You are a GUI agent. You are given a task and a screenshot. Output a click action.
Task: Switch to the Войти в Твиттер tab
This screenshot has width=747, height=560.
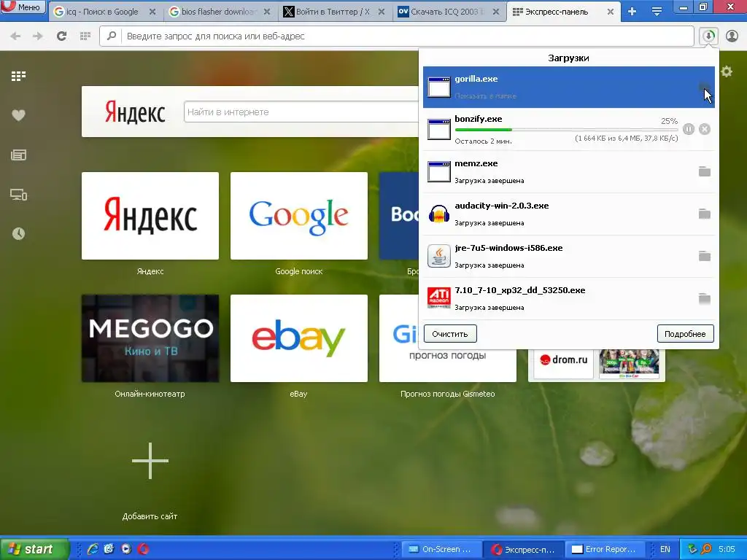(334, 12)
